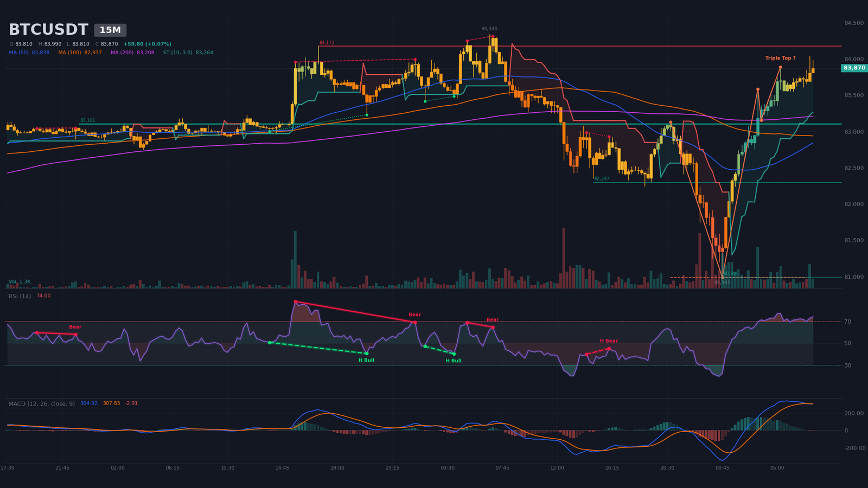Click the MACD histogram value -2.91
The height and width of the screenshot is (488, 868).
click(131, 403)
